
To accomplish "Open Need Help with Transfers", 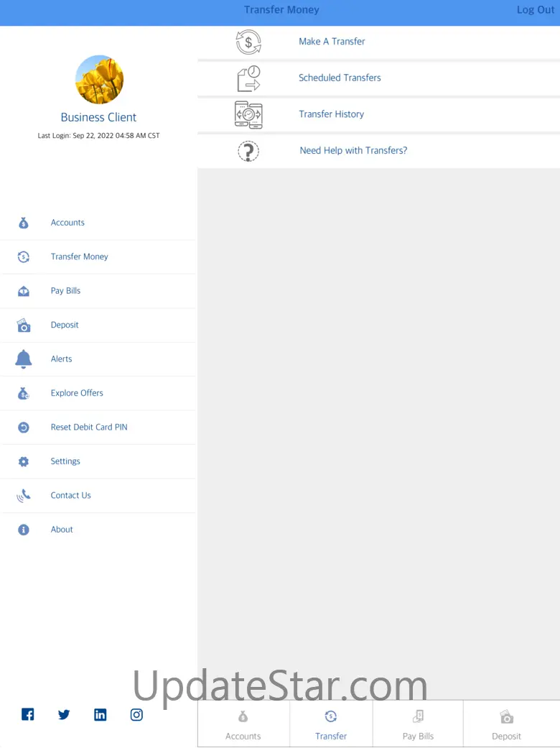I will coord(379,151).
